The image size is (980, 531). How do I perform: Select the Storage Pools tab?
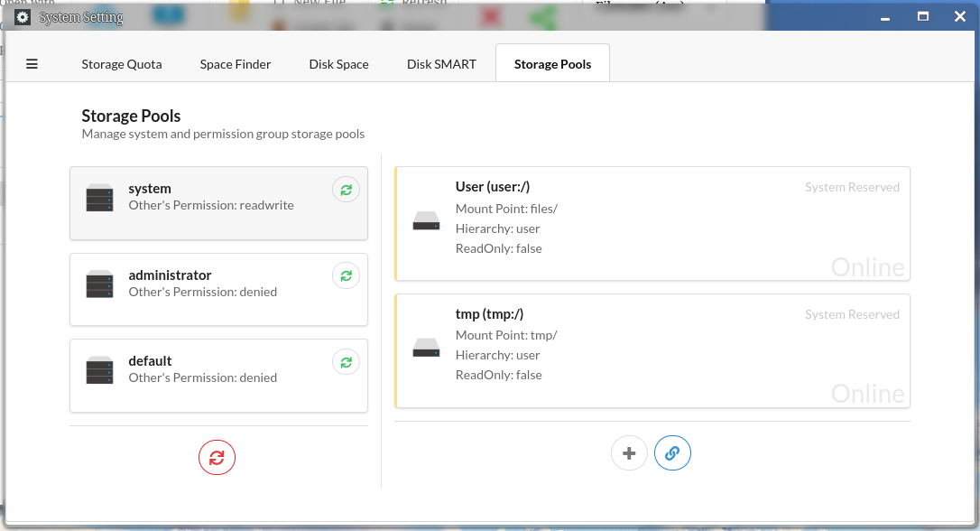pos(552,64)
